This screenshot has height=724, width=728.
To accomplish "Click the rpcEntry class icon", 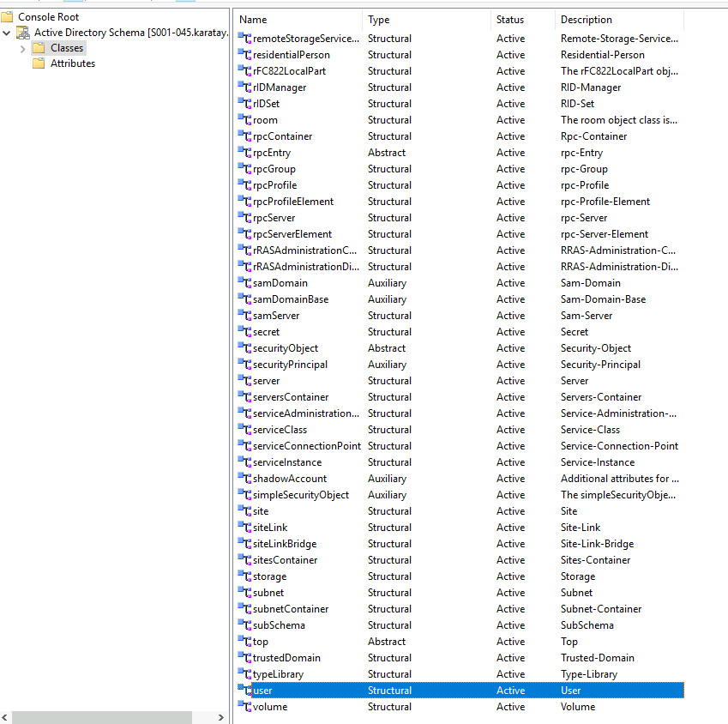I will (244, 152).
